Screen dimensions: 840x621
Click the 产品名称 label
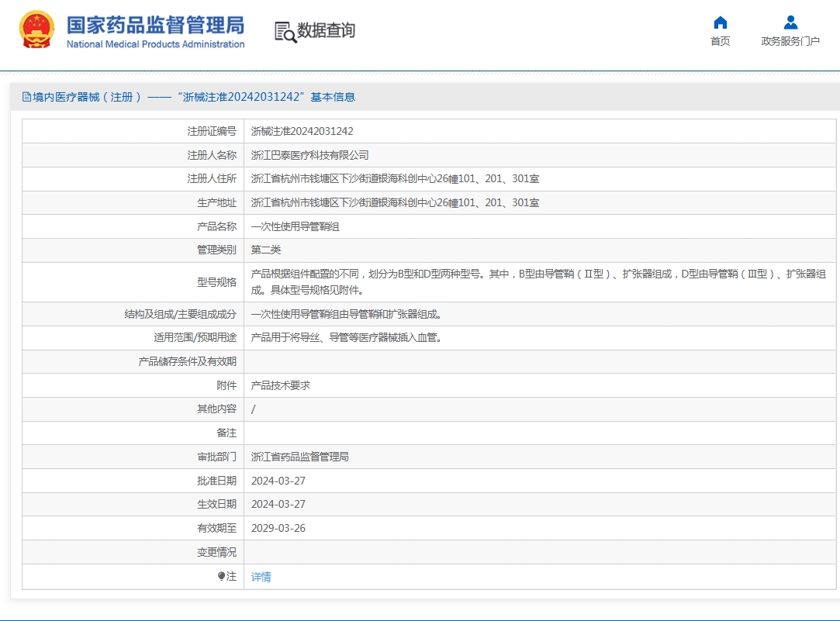[x=216, y=226]
